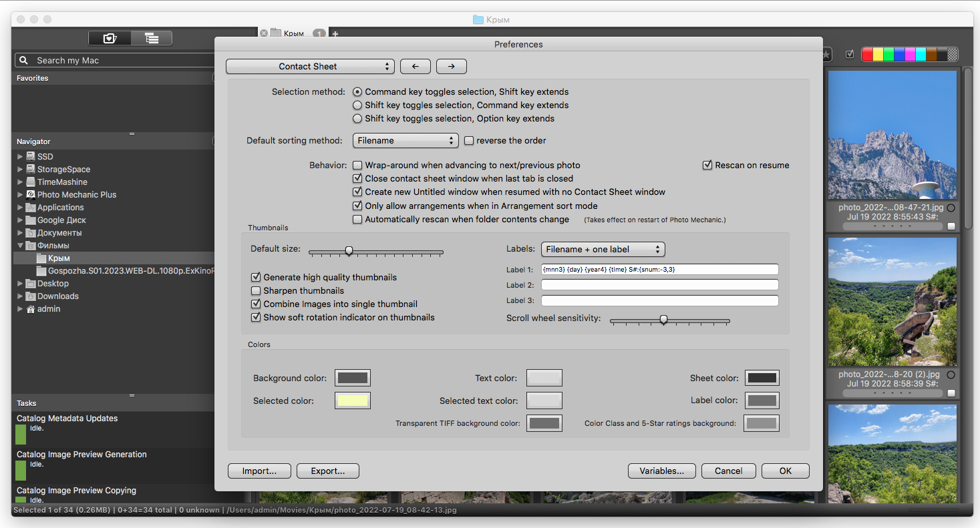Click the Label 2 text field
The image size is (980, 528).
tap(659, 285)
